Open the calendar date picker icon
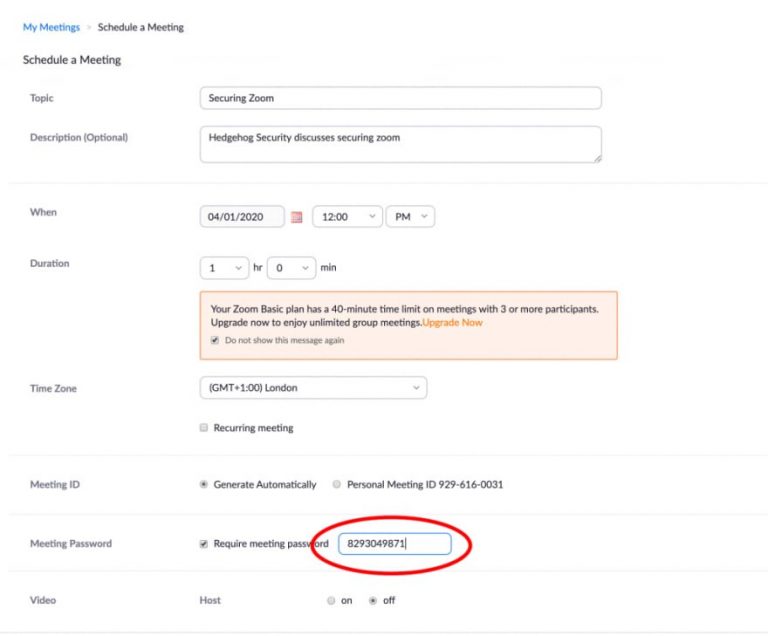 click(x=296, y=217)
